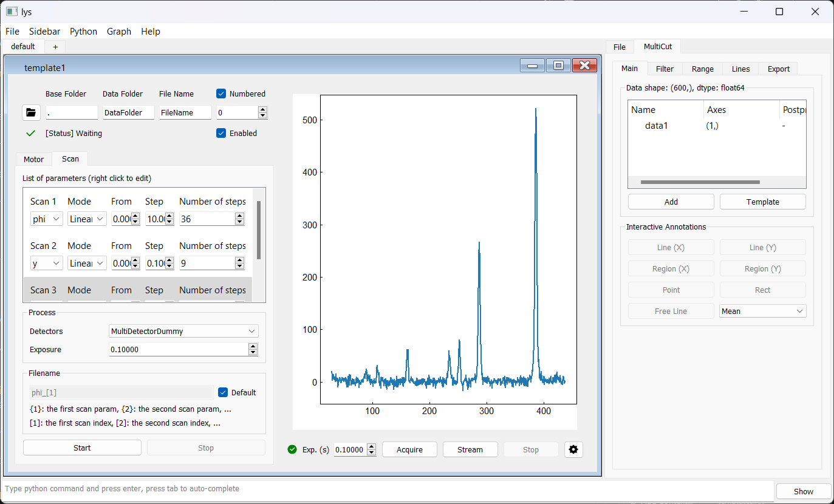
Task: Switch to the Motor tab
Action: point(34,159)
